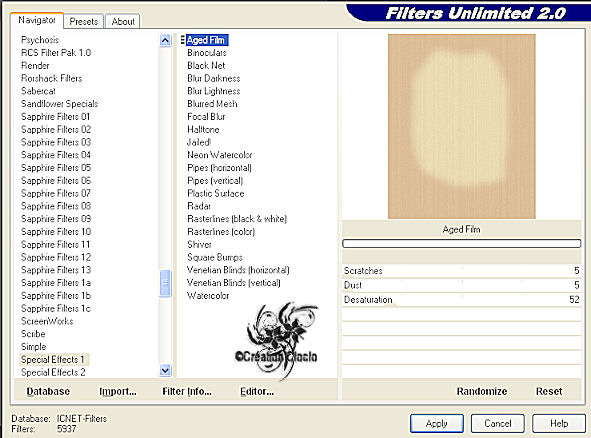Select the Sapphire Filters 05 category
591x438 pixels.
click(56, 168)
